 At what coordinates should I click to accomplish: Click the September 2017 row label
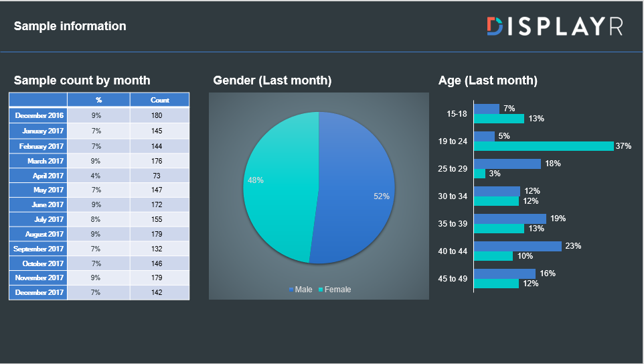pyautogui.click(x=38, y=249)
